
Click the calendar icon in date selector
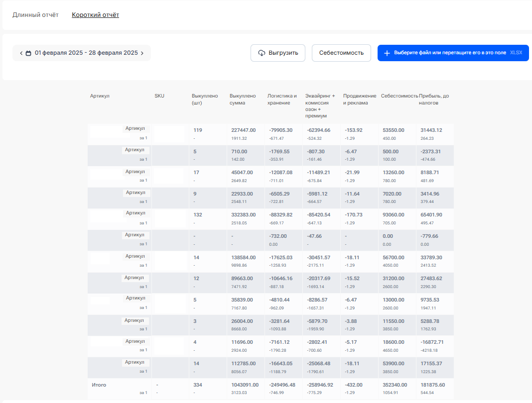coord(28,53)
